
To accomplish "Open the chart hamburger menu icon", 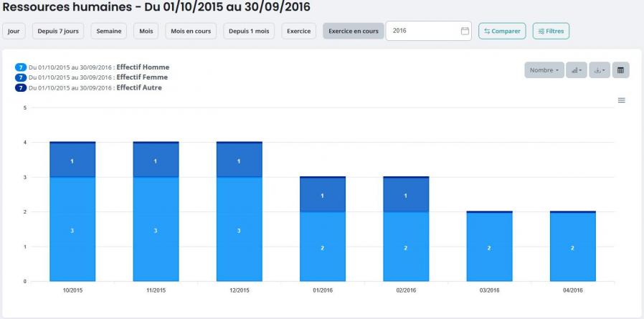I will (622, 100).
